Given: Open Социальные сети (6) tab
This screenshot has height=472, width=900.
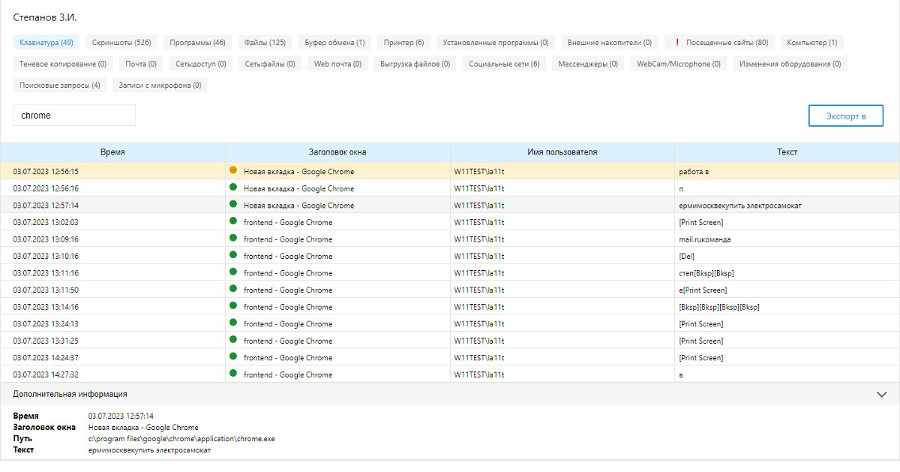Looking at the screenshot, I should [504, 64].
